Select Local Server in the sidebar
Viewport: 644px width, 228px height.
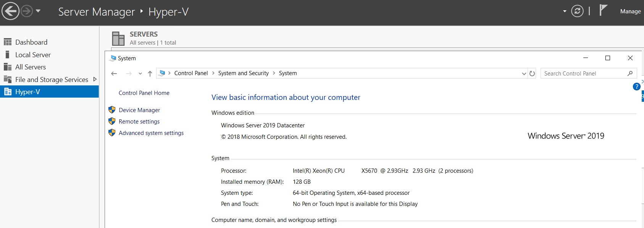(x=33, y=55)
